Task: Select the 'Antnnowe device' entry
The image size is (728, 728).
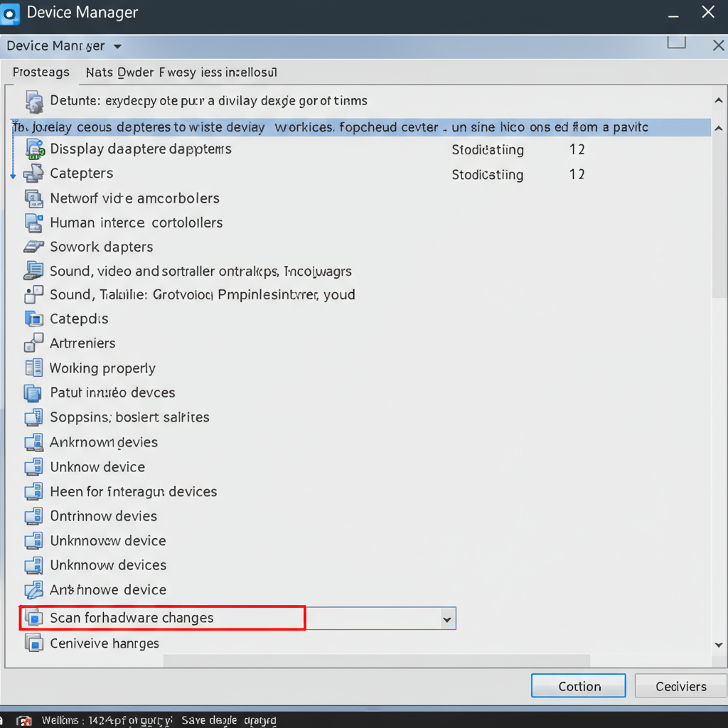Action: pos(108,590)
